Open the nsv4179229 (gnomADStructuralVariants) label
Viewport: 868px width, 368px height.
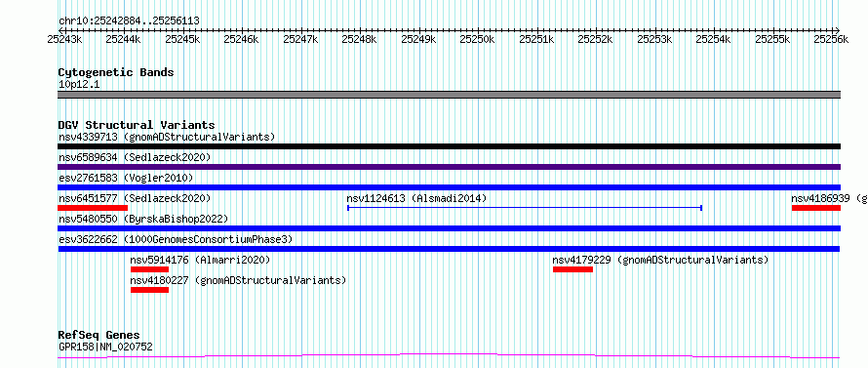[661, 260]
